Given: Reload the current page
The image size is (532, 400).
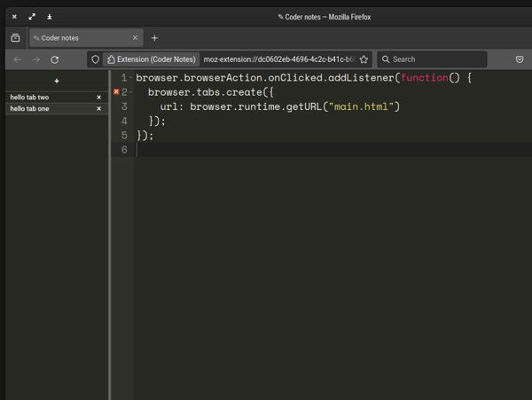Looking at the screenshot, I should 55,59.
